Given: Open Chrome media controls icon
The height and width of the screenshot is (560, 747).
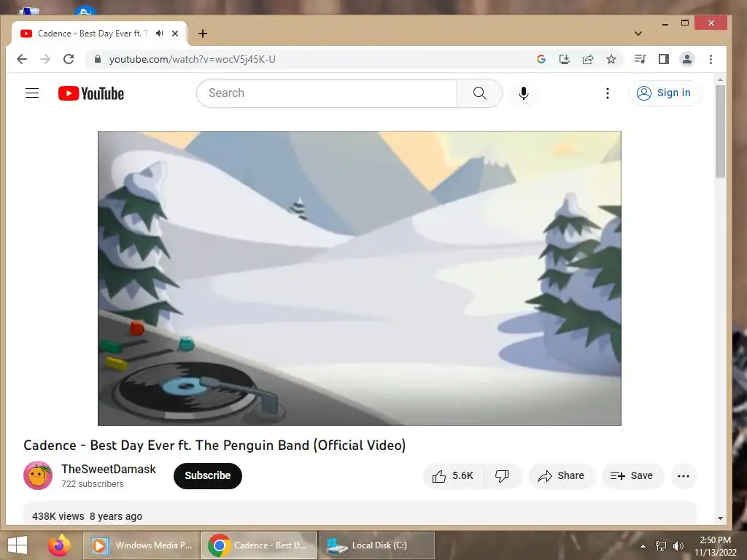Looking at the screenshot, I should click(x=640, y=59).
